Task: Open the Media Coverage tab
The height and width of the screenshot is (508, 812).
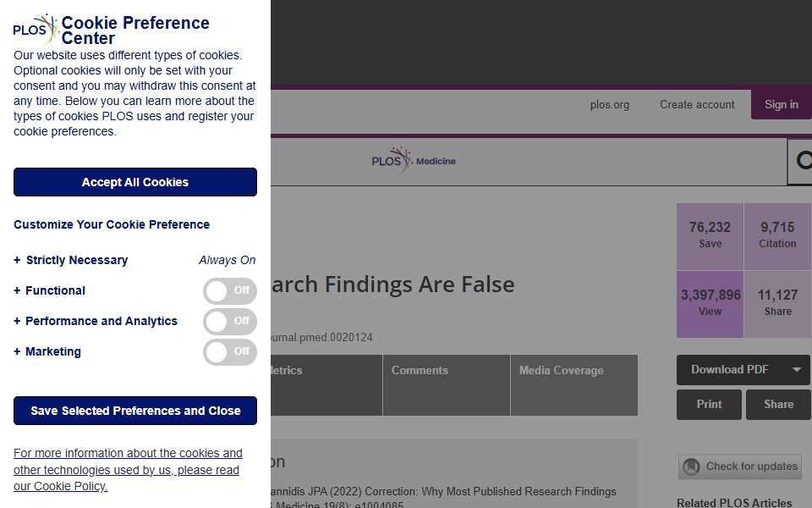Action: pos(574,385)
